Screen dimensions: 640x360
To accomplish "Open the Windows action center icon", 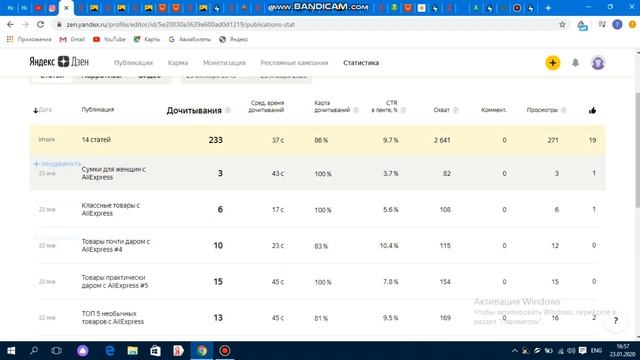I will [582, 351].
